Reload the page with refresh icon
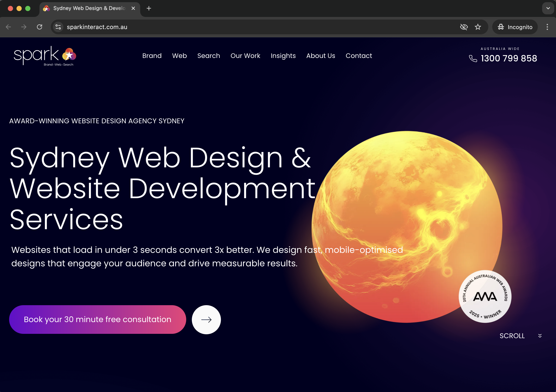The height and width of the screenshot is (392, 556). (39, 27)
